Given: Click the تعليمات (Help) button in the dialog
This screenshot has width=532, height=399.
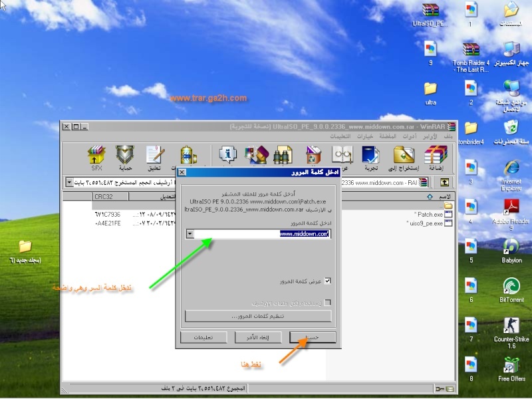Looking at the screenshot, I should coord(203,337).
